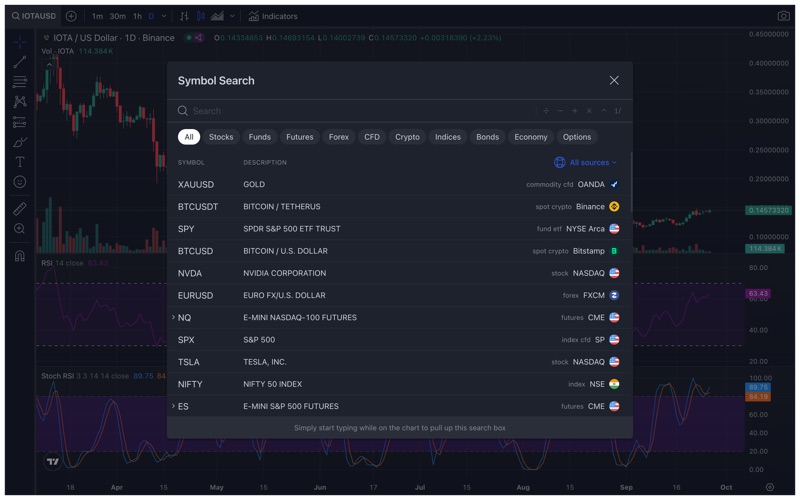Switch to the Crypto category tab
800x500 pixels.
[x=407, y=137]
